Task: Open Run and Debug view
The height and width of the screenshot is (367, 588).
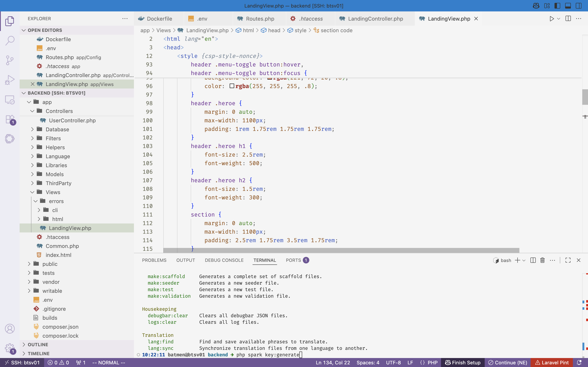Action: coord(10,80)
